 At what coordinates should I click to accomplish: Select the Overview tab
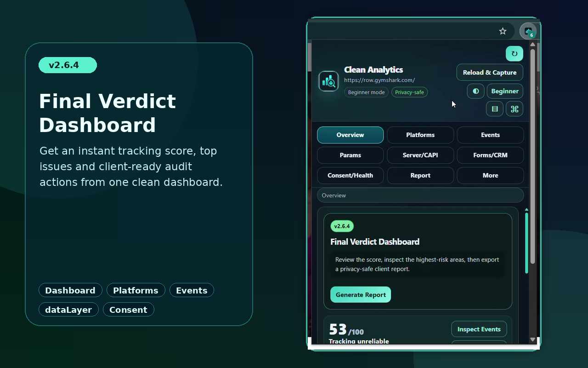pos(350,135)
